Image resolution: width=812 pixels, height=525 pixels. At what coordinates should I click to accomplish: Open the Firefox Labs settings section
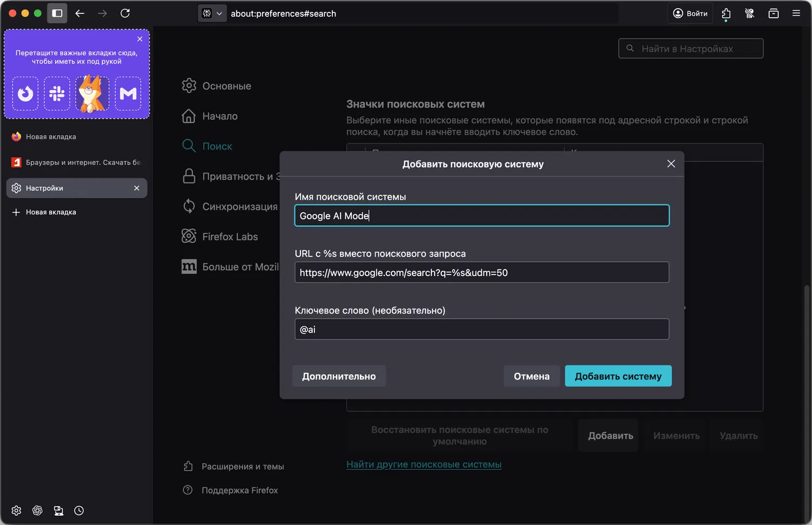[230, 237]
